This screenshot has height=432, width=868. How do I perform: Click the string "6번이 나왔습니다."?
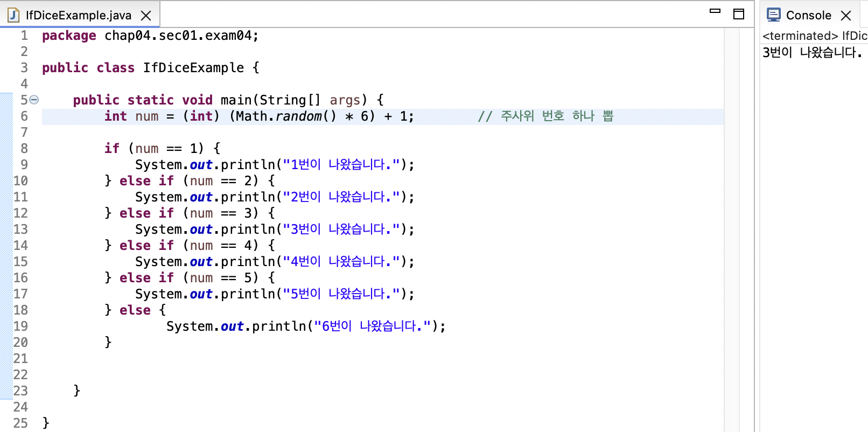click(x=373, y=326)
